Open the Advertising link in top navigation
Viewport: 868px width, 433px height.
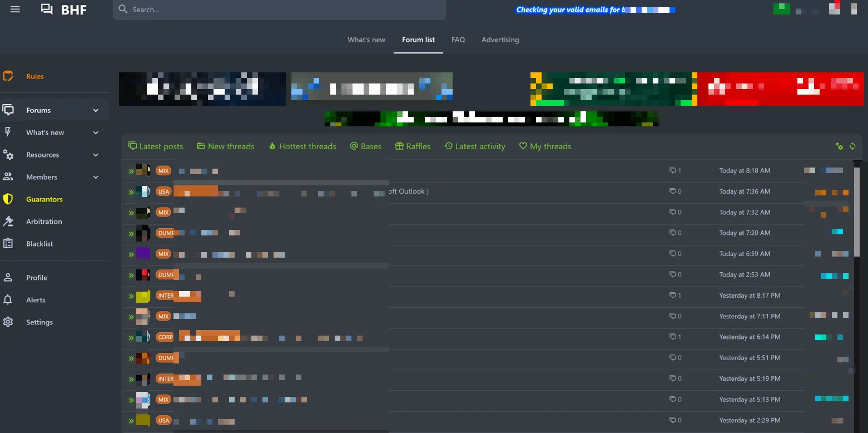(500, 40)
